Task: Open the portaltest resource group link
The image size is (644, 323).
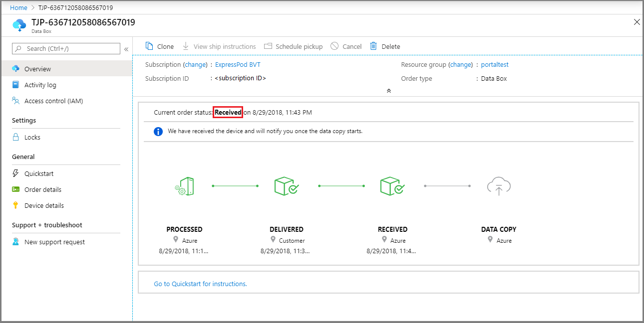Action: 494,64
